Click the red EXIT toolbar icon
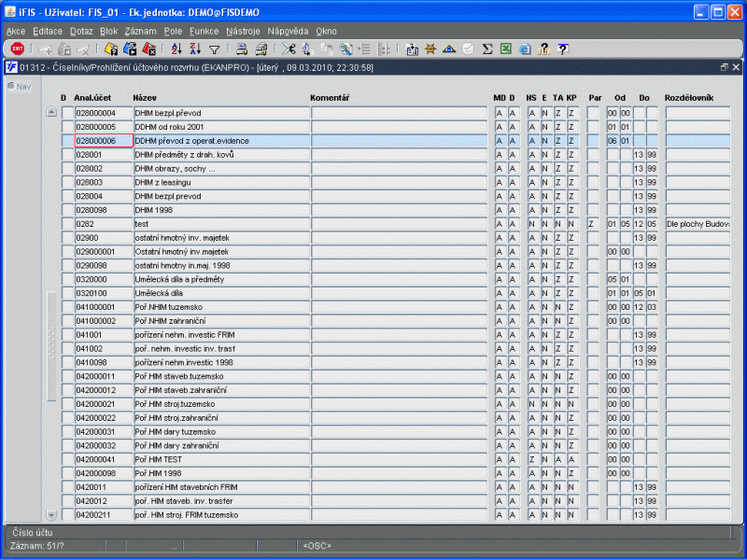 [x=18, y=49]
